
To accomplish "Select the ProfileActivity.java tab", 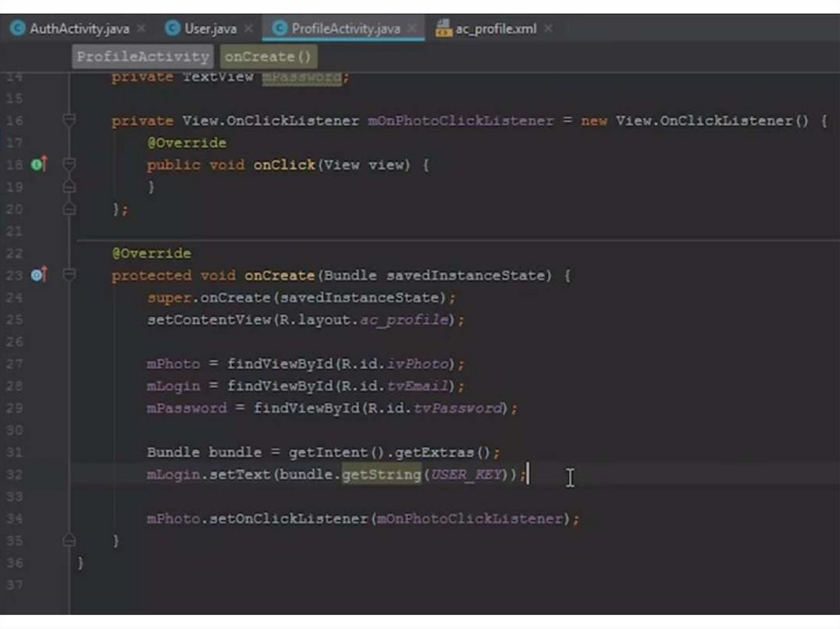I will tap(345, 29).
